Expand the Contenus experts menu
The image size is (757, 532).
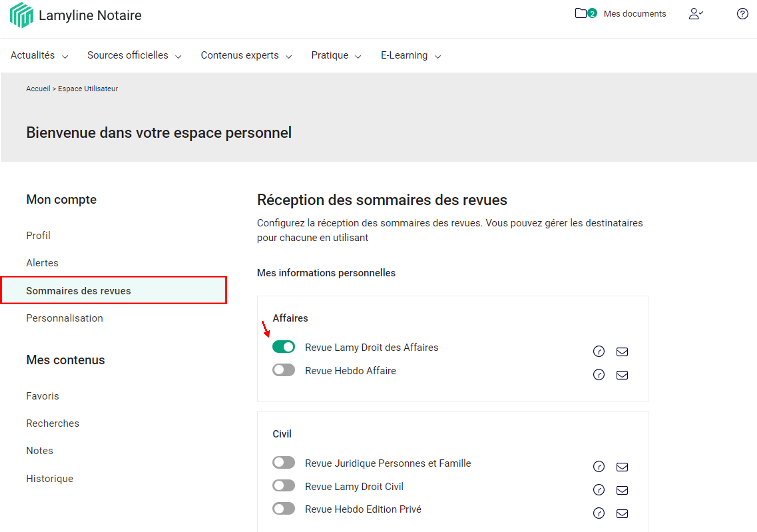(x=246, y=55)
